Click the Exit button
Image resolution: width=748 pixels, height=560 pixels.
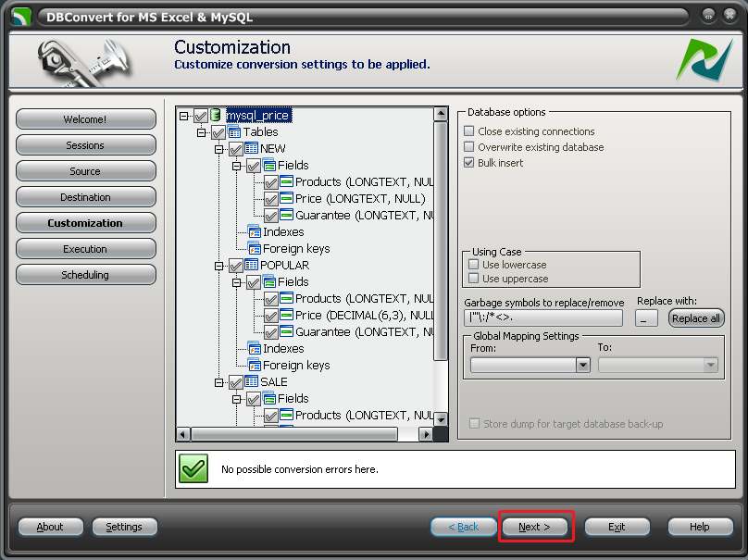(x=617, y=527)
